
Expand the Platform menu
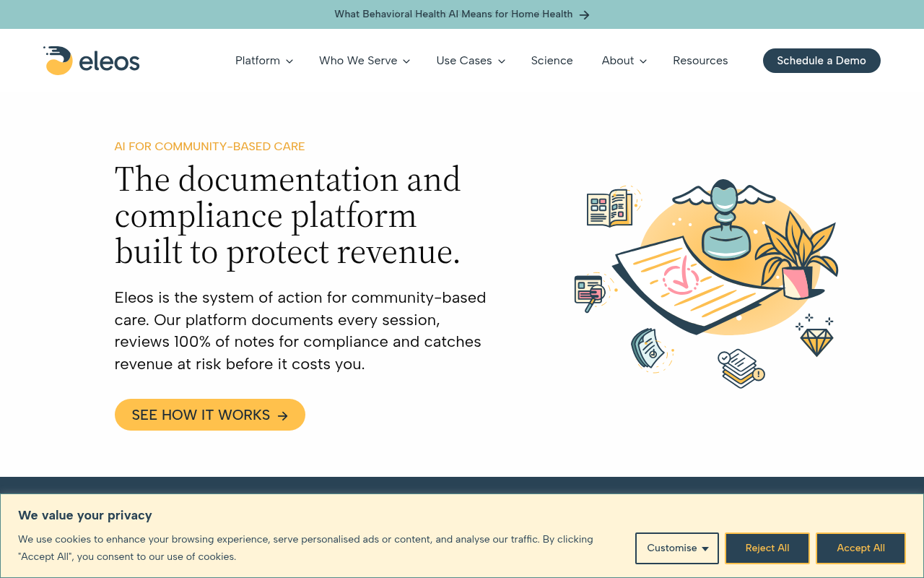point(264,61)
